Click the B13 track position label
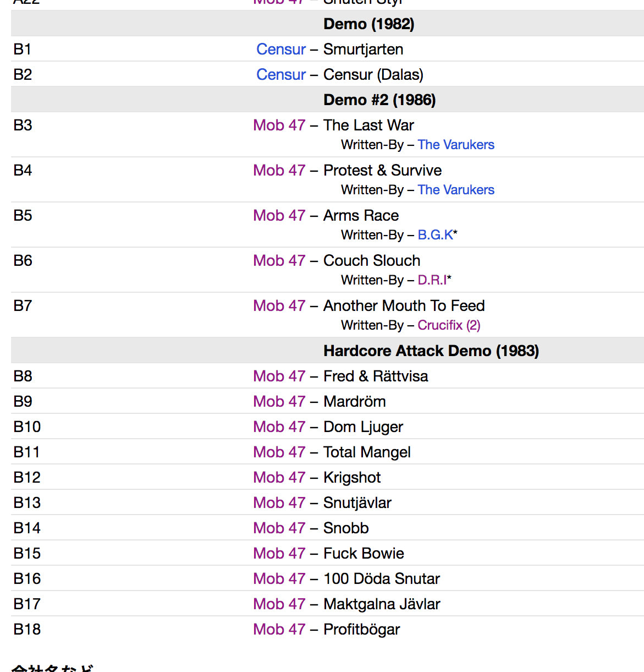Image resolution: width=644 pixels, height=672 pixels. [x=27, y=503]
